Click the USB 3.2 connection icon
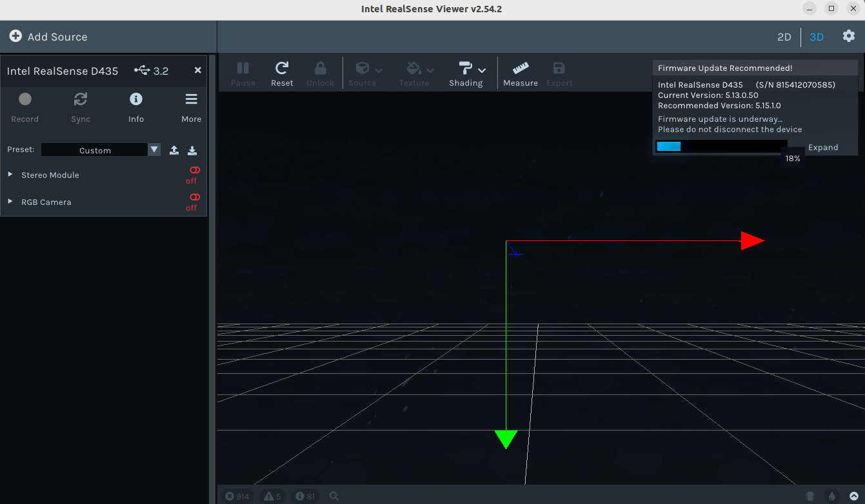Image resolution: width=865 pixels, height=504 pixels. pyautogui.click(x=142, y=70)
